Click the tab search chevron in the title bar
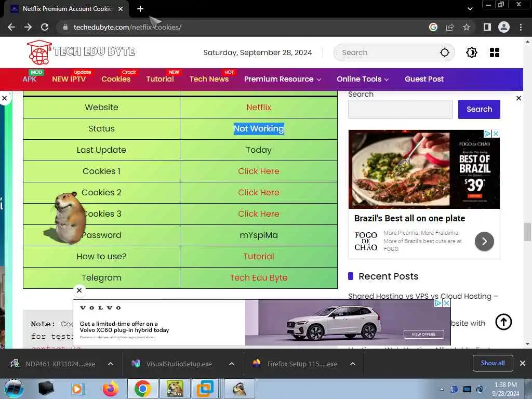 coord(470,9)
